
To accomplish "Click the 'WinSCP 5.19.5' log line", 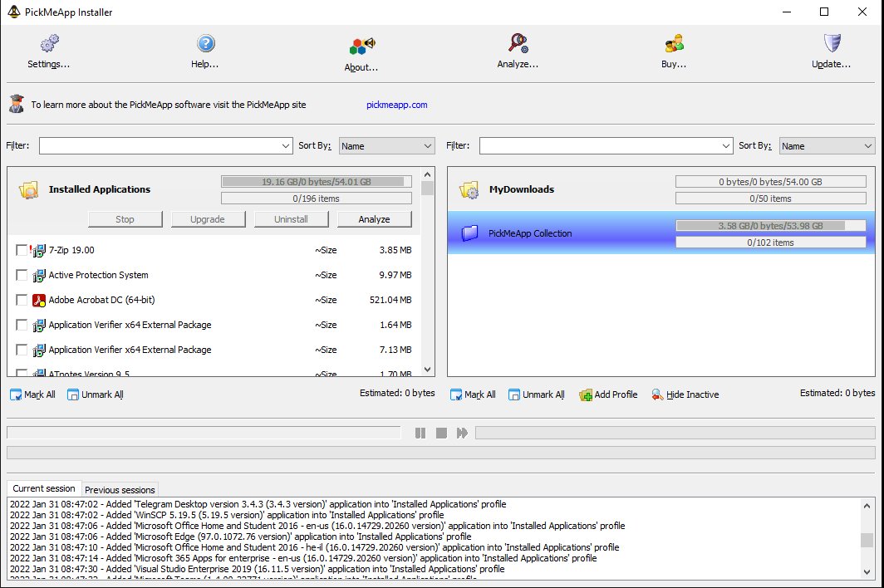I will coord(227,515).
